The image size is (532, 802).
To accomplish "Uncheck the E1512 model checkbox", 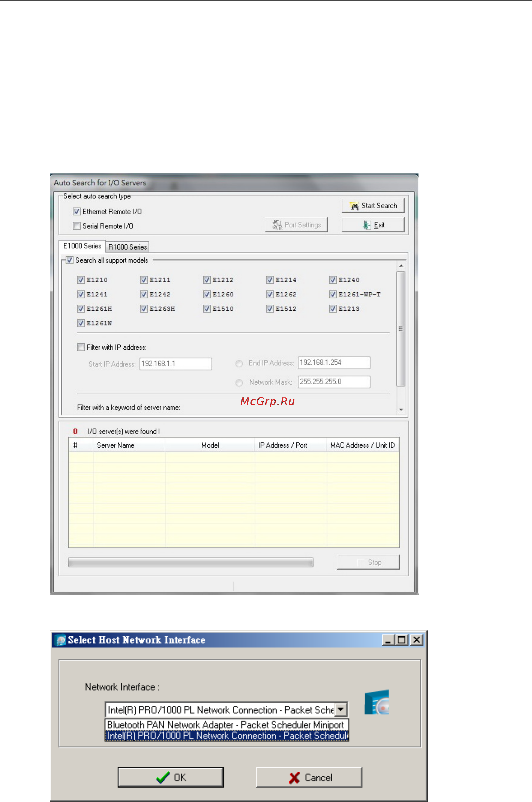I will click(270, 309).
